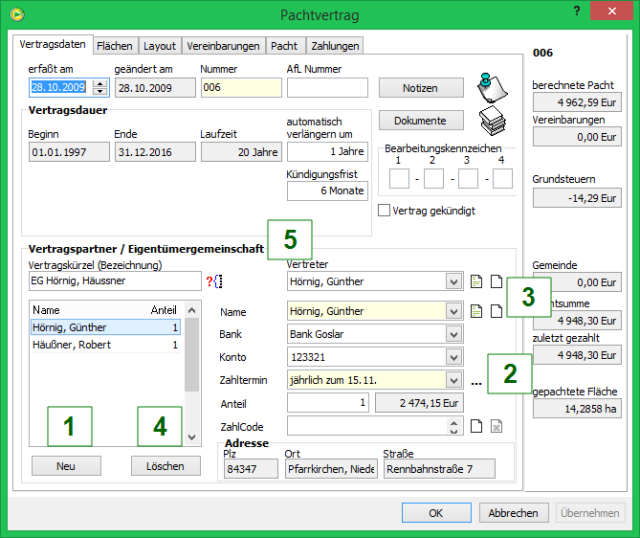Screen dimensions: 640x538
Task: Click Bearbeitungskennzeichen box number 4
Action: [502, 179]
